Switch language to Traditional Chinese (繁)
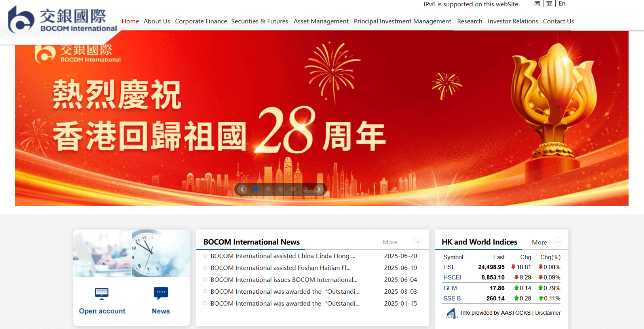This screenshot has width=644, height=329. coord(549,4)
